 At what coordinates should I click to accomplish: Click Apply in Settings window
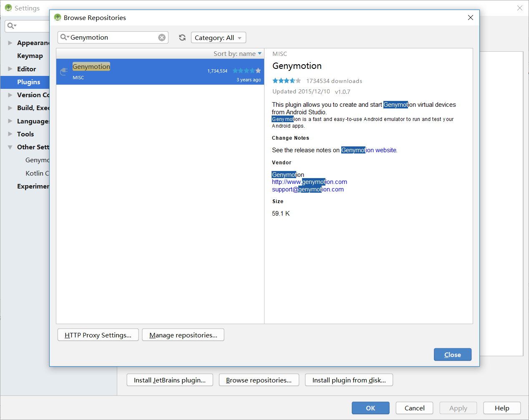tap(458, 408)
